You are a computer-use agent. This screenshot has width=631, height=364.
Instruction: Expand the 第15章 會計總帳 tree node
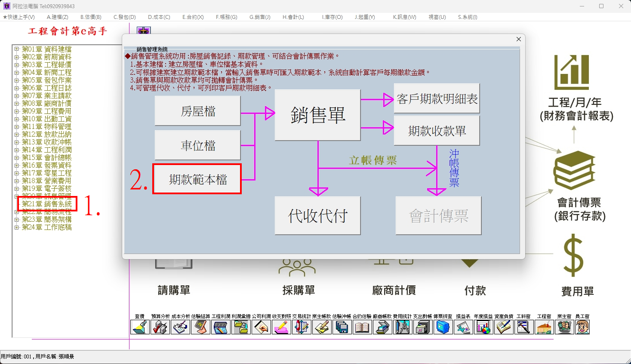pyautogui.click(x=16, y=158)
